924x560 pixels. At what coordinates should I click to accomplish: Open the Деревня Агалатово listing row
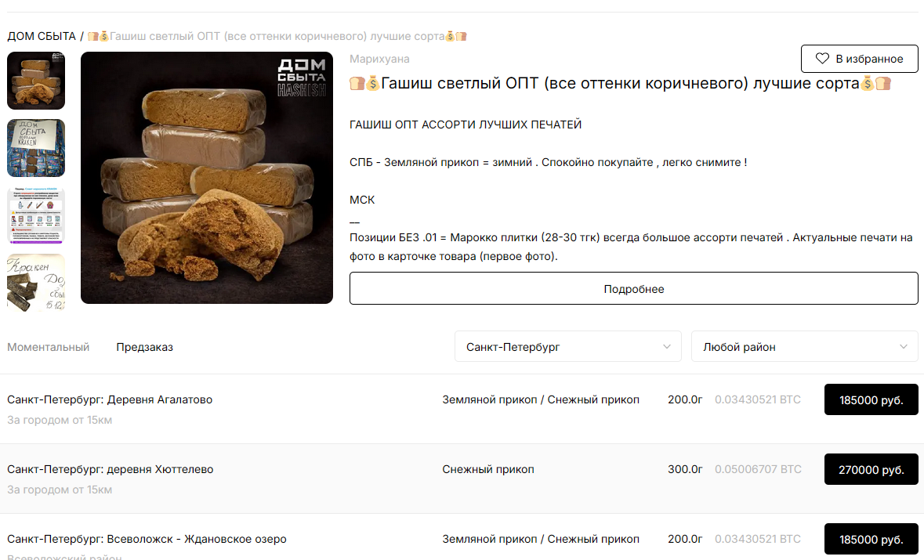[x=110, y=399]
